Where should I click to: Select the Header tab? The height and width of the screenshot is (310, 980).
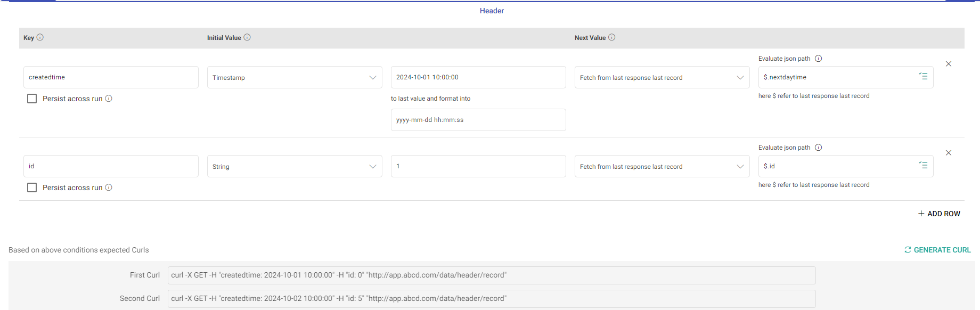(492, 11)
